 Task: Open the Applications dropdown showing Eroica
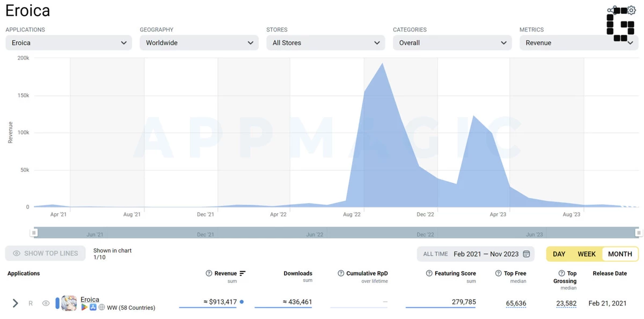69,43
